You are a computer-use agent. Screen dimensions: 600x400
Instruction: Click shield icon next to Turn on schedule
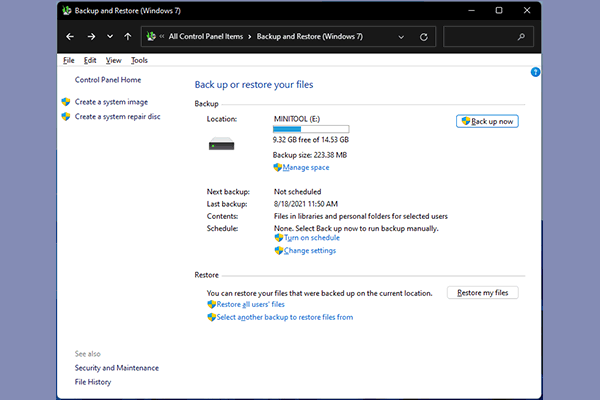click(279, 238)
